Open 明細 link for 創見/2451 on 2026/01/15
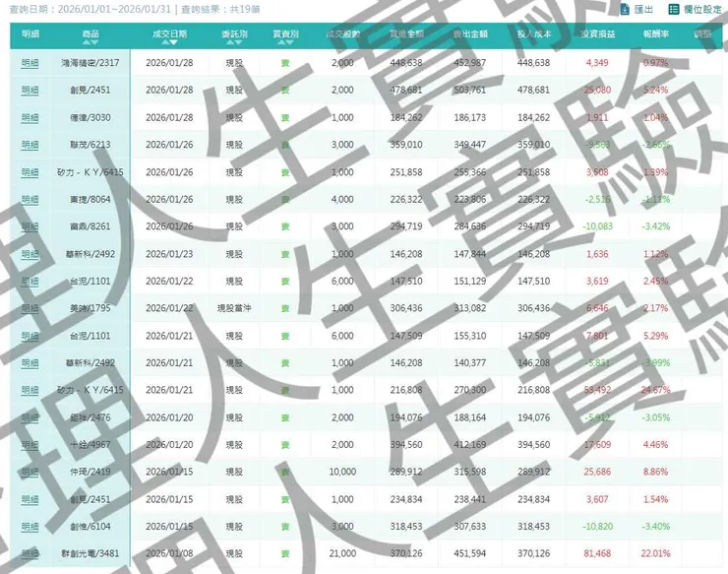 coord(30,499)
